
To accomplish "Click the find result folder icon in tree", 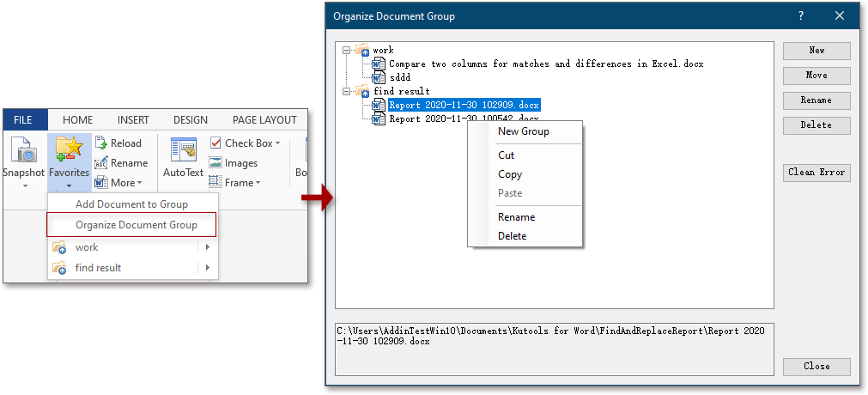I will (362, 91).
